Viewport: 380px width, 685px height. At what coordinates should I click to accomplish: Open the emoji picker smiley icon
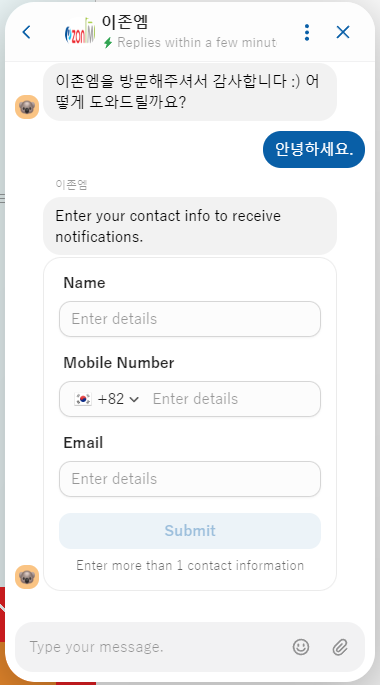point(301,647)
